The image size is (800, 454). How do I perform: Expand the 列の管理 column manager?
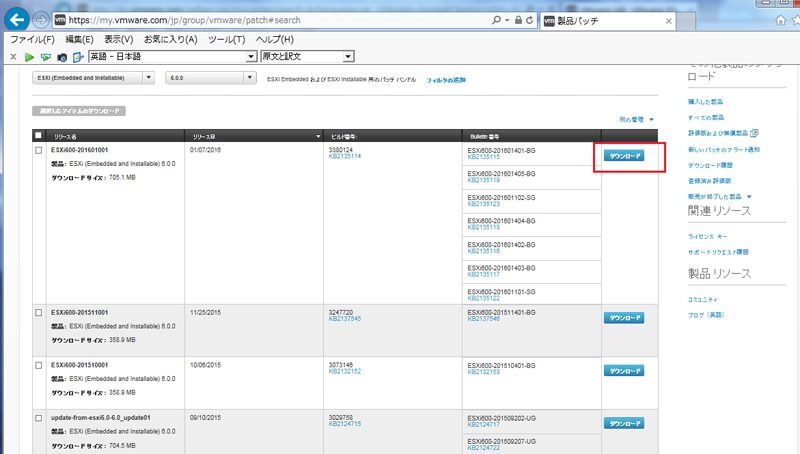point(636,119)
